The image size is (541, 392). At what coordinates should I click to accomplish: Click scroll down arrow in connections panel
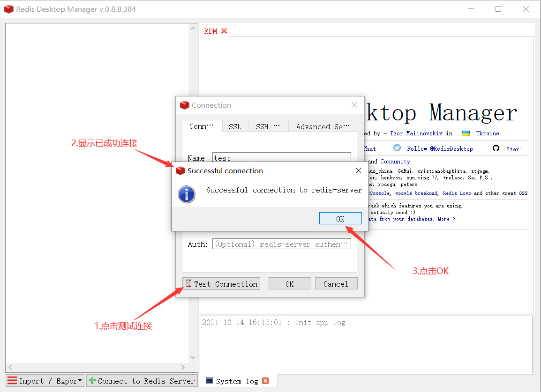[x=193, y=357]
